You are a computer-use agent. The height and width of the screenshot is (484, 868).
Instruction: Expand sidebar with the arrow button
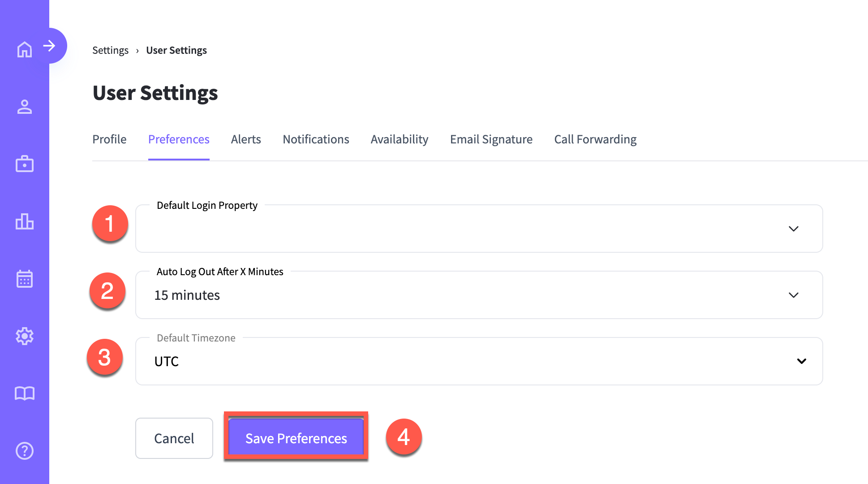(50, 46)
